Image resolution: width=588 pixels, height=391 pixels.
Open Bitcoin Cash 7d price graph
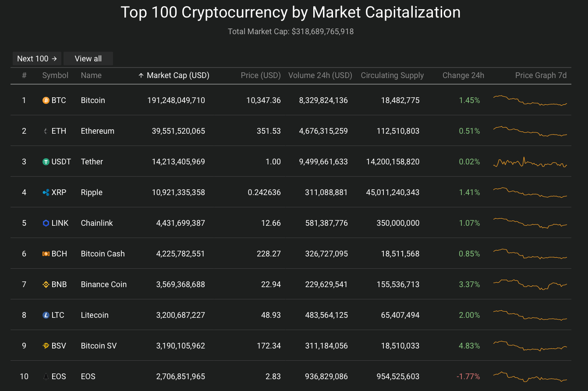point(530,254)
